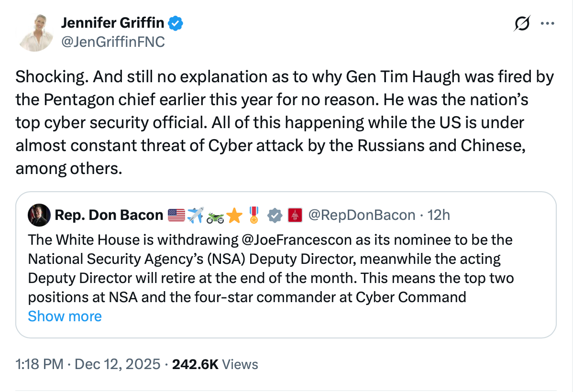
Task: Open the Jennifer Griffin display name link
Action: click(113, 22)
